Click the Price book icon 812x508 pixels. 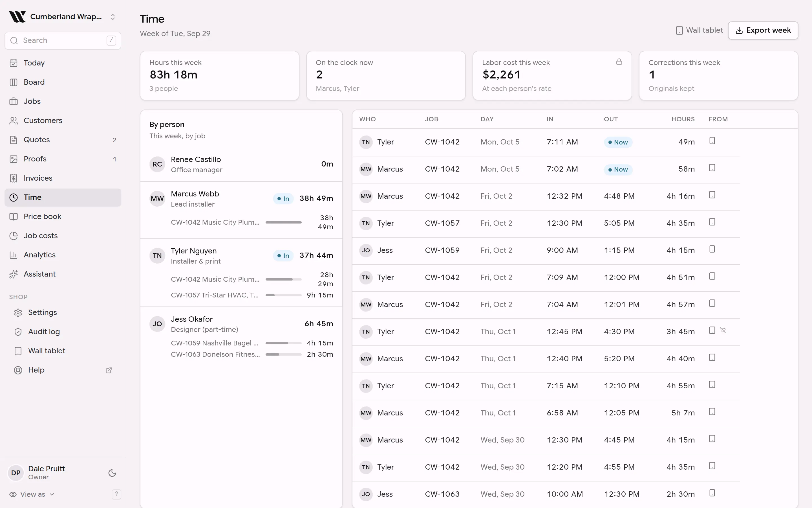coord(14,216)
